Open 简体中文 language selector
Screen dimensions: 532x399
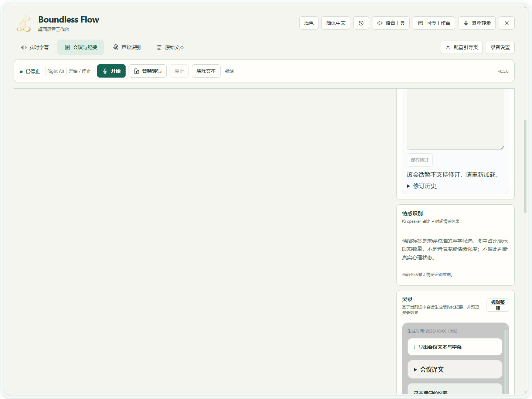pos(336,23)
